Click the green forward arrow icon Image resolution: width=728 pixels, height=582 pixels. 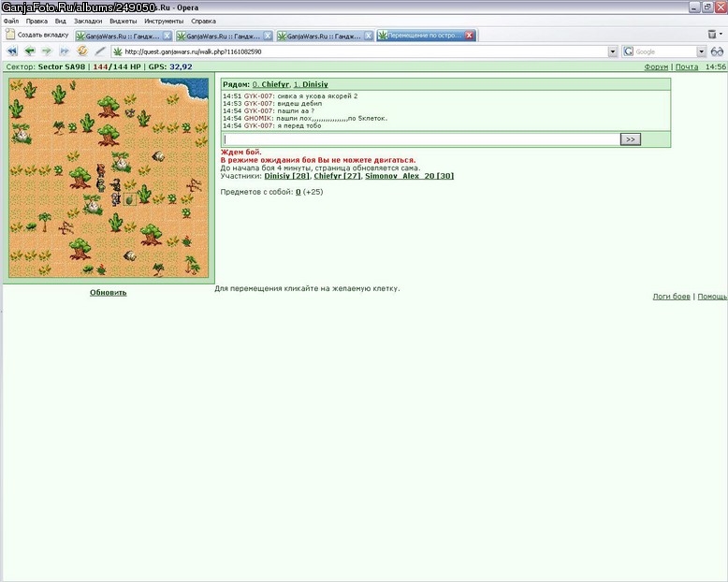tap(47, 51)
